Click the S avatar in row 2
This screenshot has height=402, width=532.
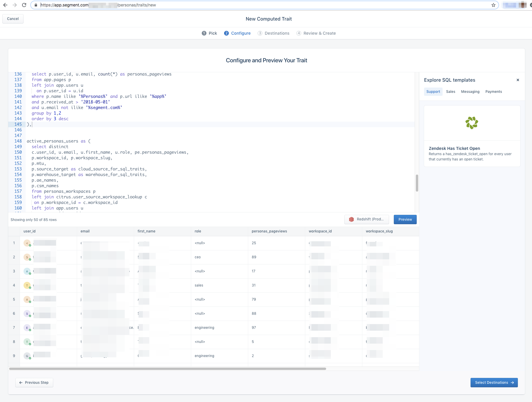(x=27, y=257)
